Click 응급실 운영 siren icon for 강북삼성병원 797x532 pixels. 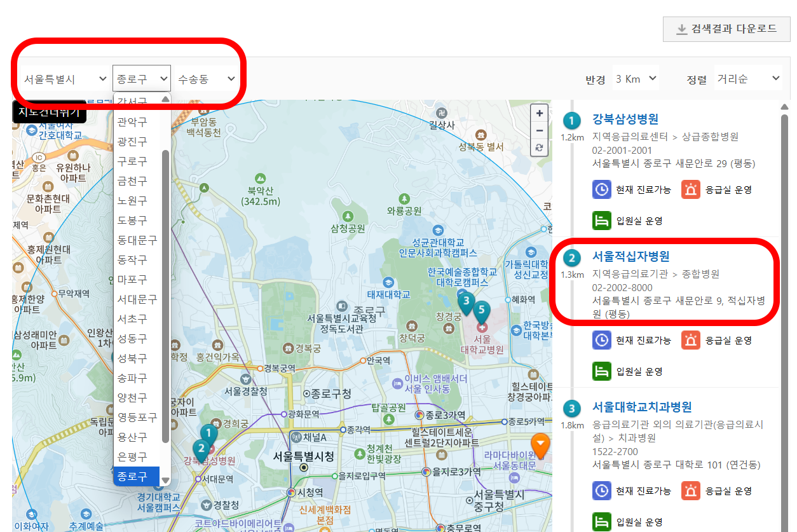(690, 189)
